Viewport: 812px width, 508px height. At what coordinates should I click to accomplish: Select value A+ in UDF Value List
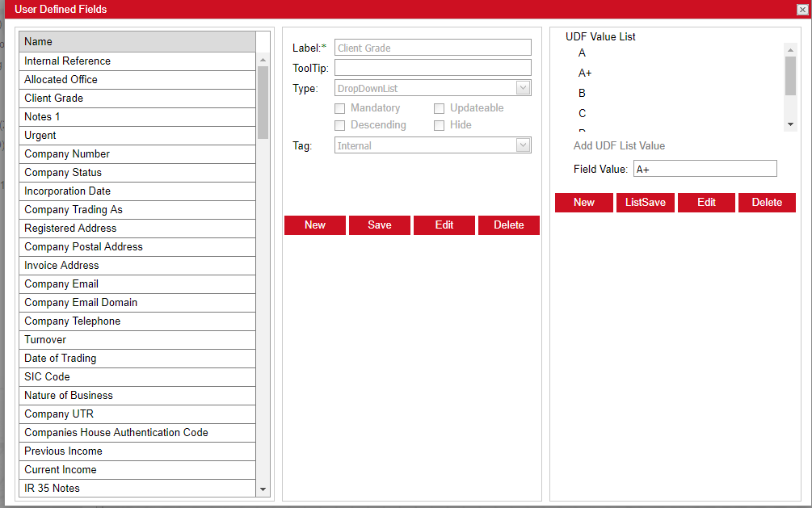[585, 73]
